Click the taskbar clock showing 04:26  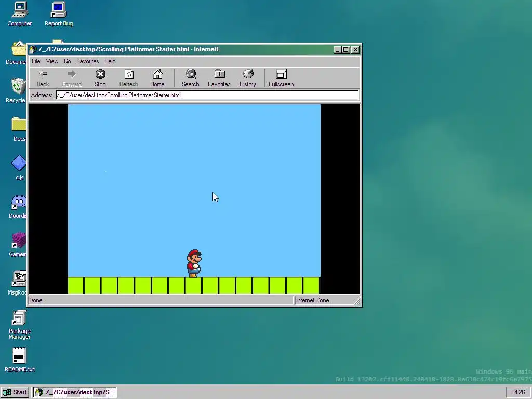coord(518,392)
